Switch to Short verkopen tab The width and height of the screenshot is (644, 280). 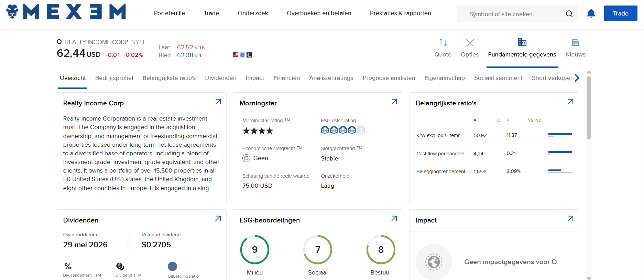(x=553, y=78)
